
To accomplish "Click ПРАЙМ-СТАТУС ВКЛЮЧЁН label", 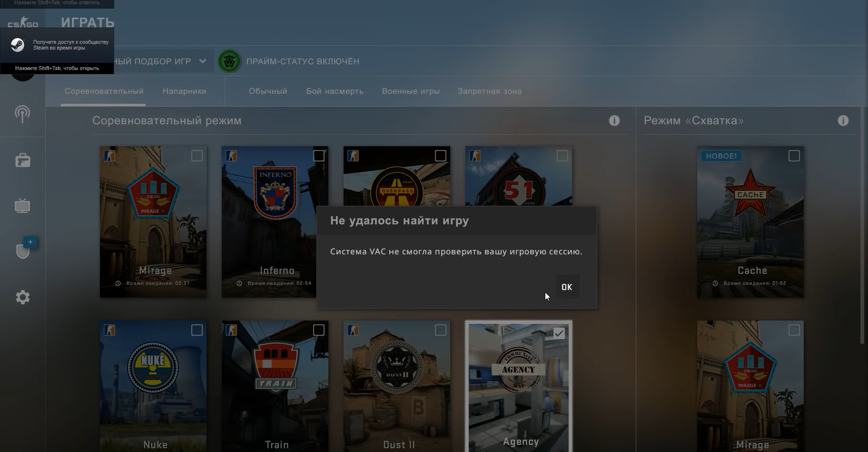I will click(x=303, y=61).
